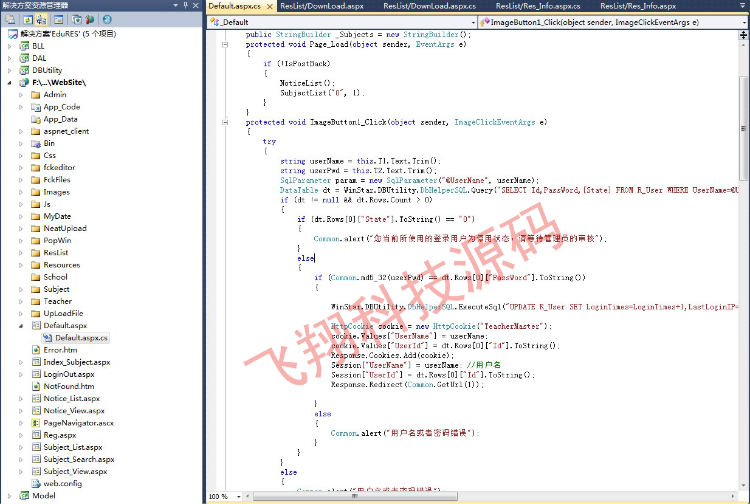The width and height of the screenshot is (750, 504).
Task: Collapse the ImageButton1_Click method outlining box
Action: (225, 122)
